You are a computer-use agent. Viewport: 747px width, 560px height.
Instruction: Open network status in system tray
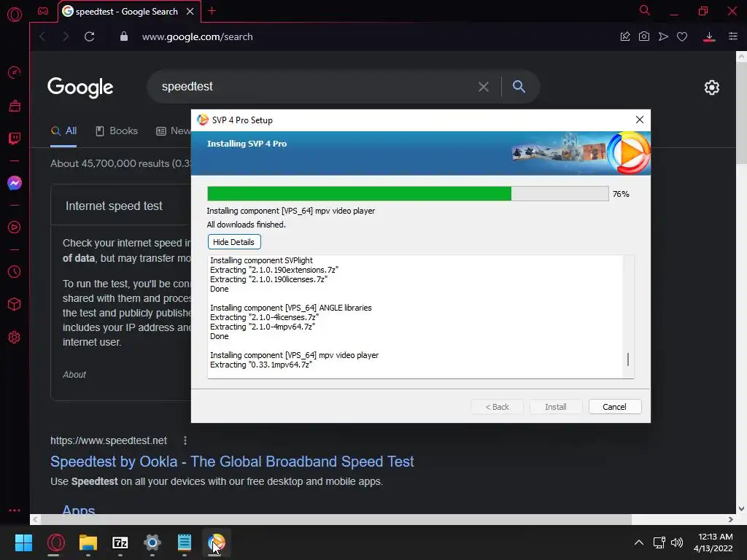click(659, 542)
